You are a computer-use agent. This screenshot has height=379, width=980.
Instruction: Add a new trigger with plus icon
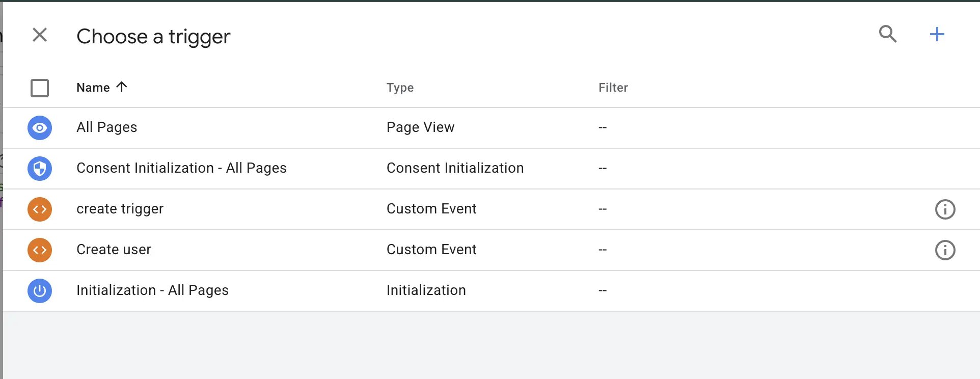coord(937,34)
